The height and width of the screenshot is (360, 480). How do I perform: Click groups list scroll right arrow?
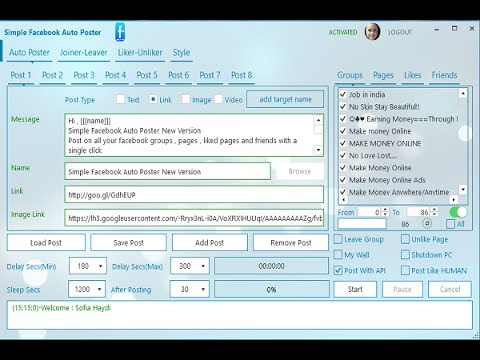(453, 200)
